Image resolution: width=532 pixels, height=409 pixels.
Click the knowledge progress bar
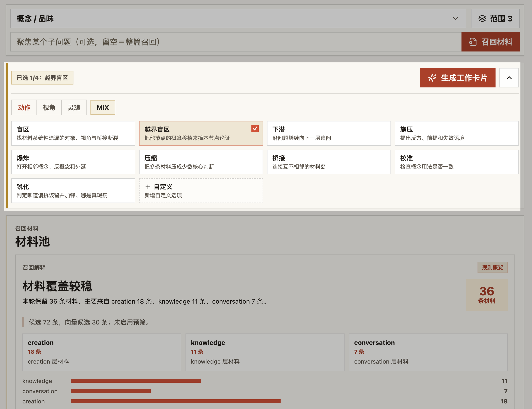[x=136, y=381]
